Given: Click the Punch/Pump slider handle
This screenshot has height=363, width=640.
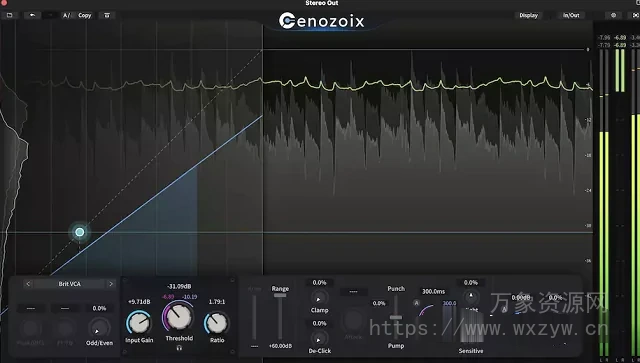Looking at the screenshot, I should pos(396,317).
